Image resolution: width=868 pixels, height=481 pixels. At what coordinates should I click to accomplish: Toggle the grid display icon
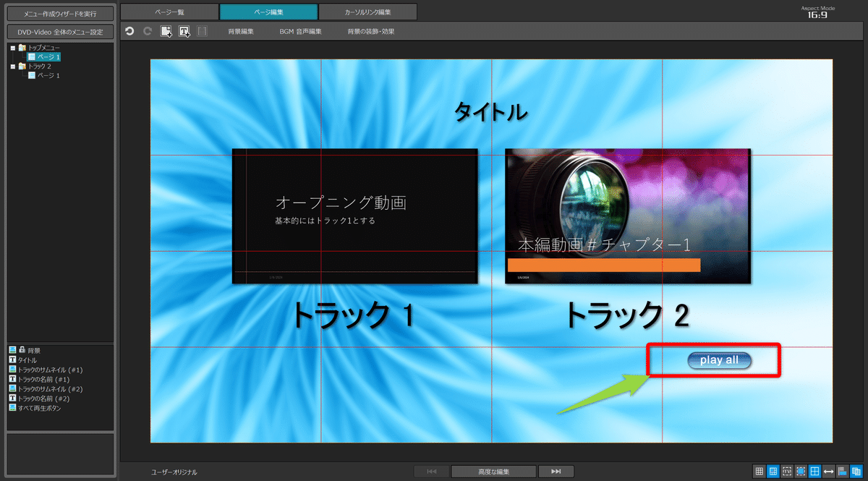click(759, 472)
